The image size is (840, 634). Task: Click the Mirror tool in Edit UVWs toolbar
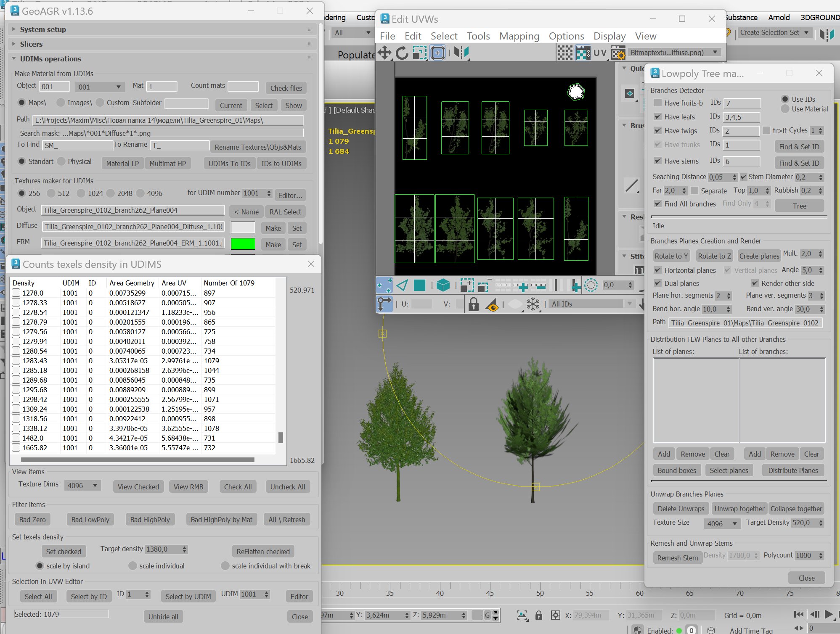[x=461, y=53]
